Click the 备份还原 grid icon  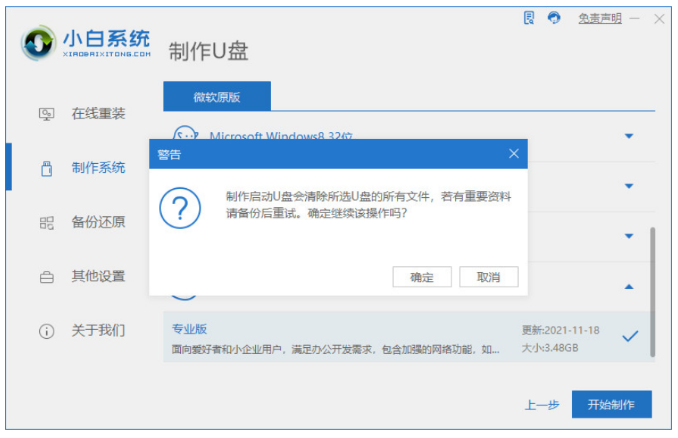[46, 222]
